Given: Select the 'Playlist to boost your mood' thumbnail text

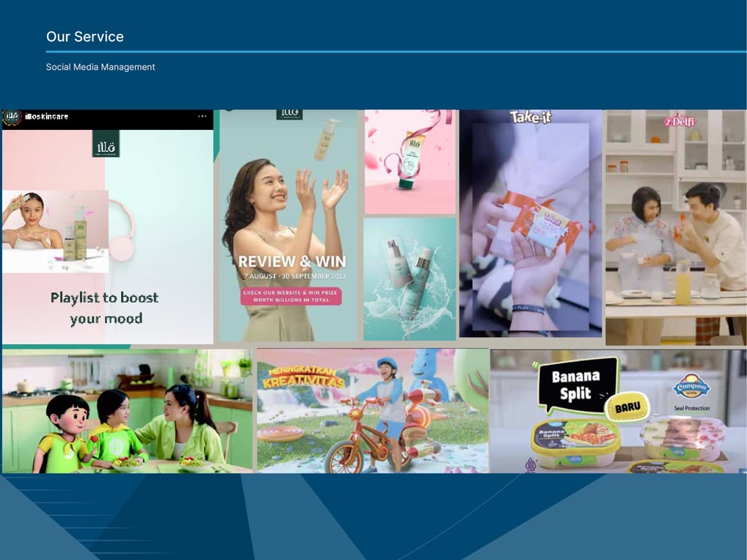Looking at the screenshot, I should point(105,308).
